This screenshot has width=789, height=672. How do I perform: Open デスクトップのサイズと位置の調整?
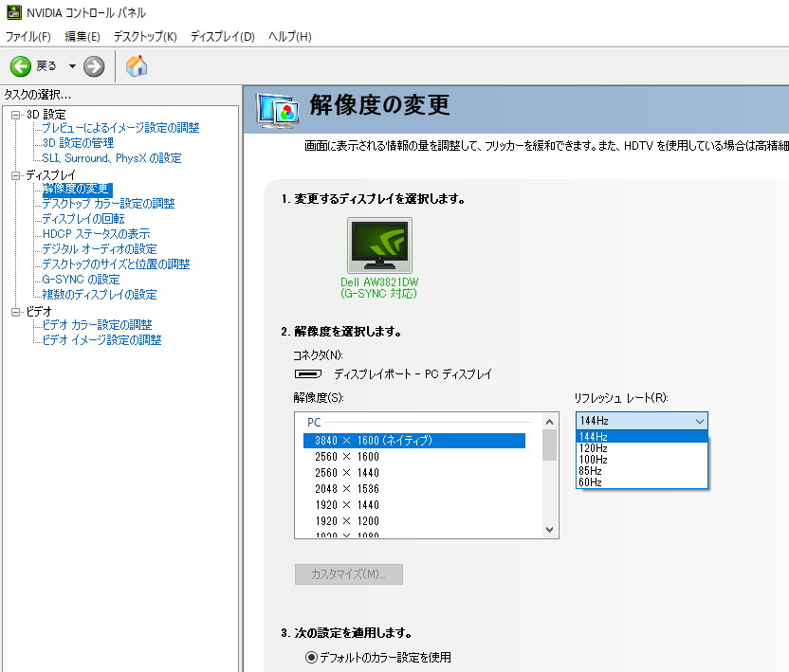point(116,264)
